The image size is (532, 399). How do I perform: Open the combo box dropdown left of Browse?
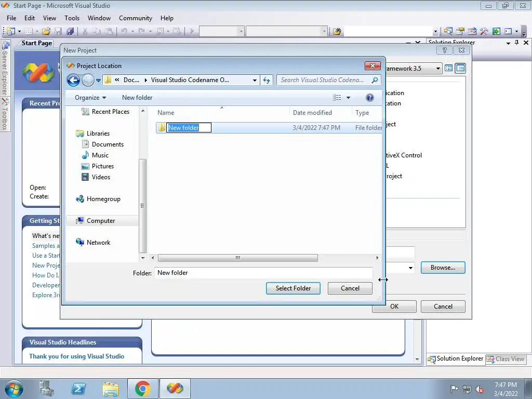tap(410, 268)
